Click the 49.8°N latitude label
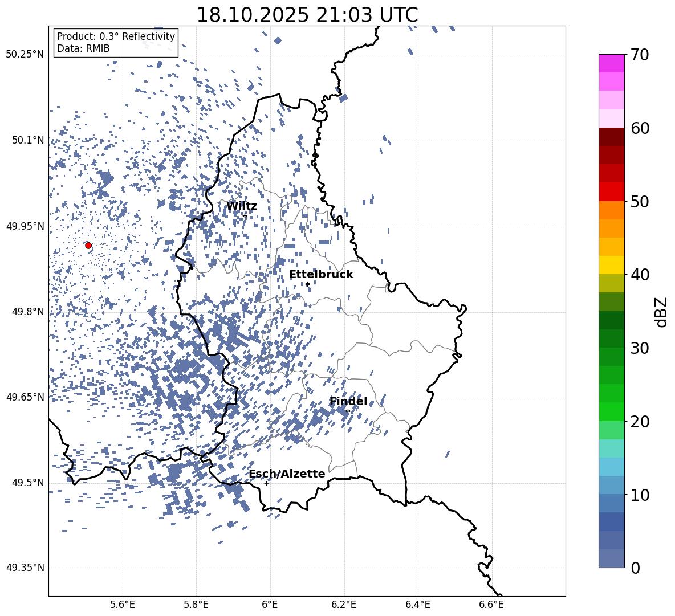Screen dimensions: 675x616 [x=27, y=312]
